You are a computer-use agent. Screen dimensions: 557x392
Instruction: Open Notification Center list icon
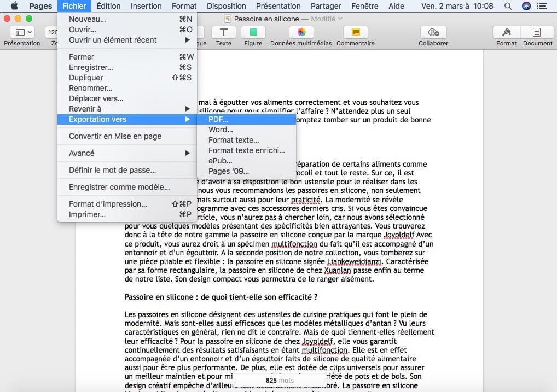tap(542, 6)
